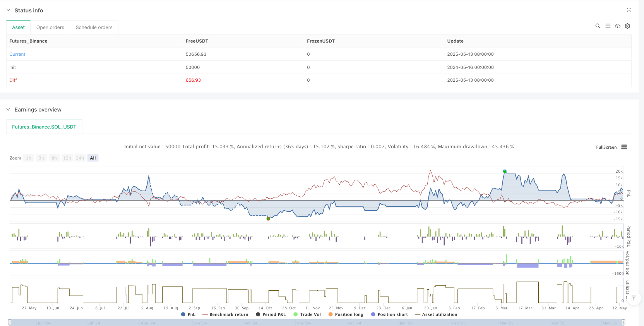
Task: Toggle Position short series in legend
Action: tap(389, 314)
